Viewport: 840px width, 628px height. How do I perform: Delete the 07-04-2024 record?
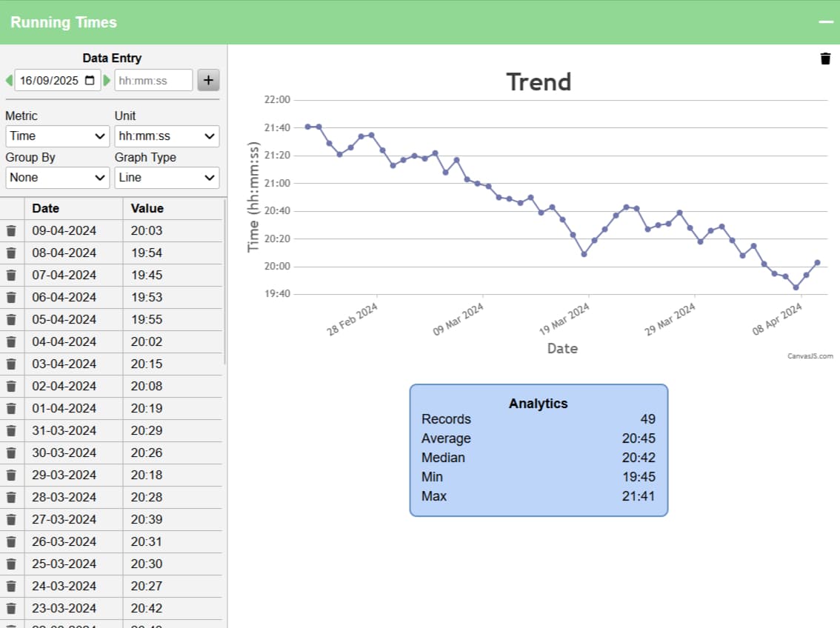pyautogui.click(x=11, y=275)
